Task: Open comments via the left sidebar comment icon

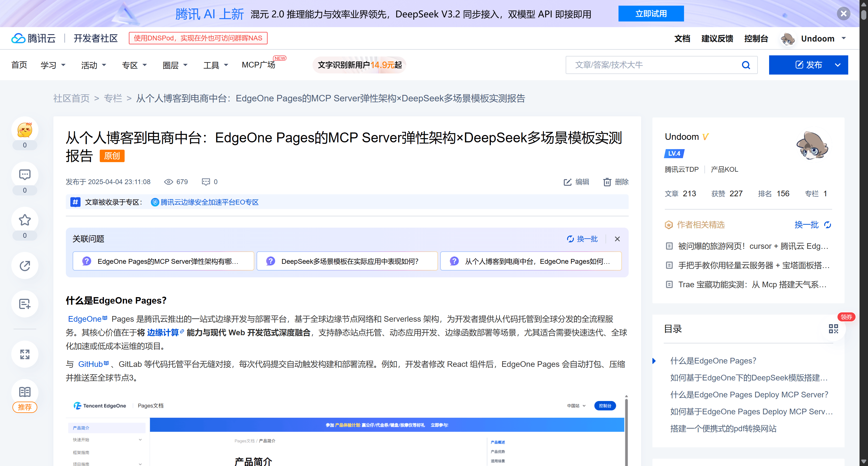Action: 25,175
